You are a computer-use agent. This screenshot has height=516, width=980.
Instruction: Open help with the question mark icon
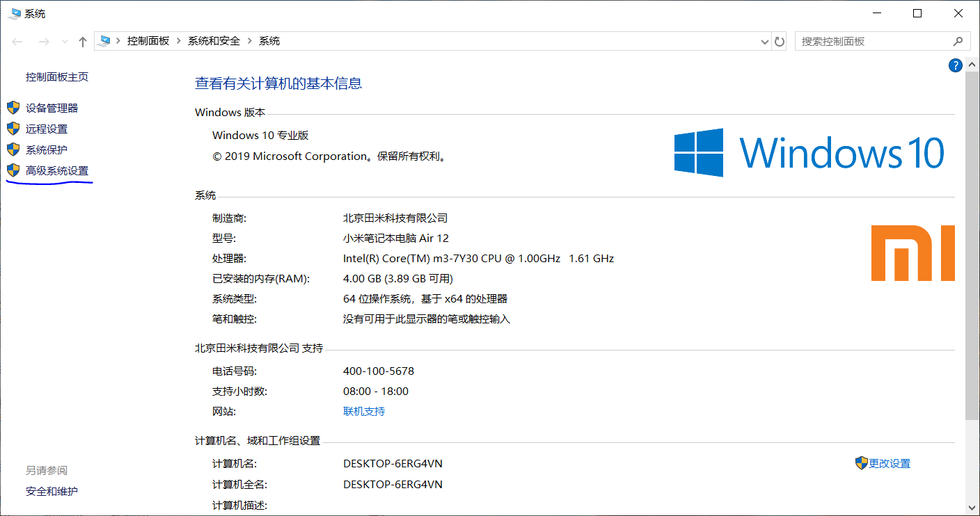[x=955, y=65]
